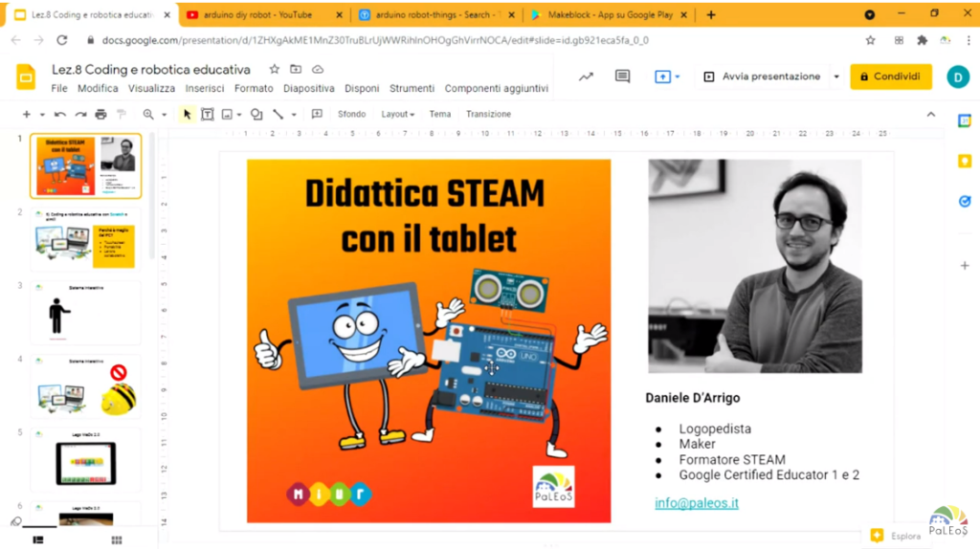The height and width of the screenshot is (549, 980).
Task: Open Google Keep in side panel
Action: pos(965,161)
